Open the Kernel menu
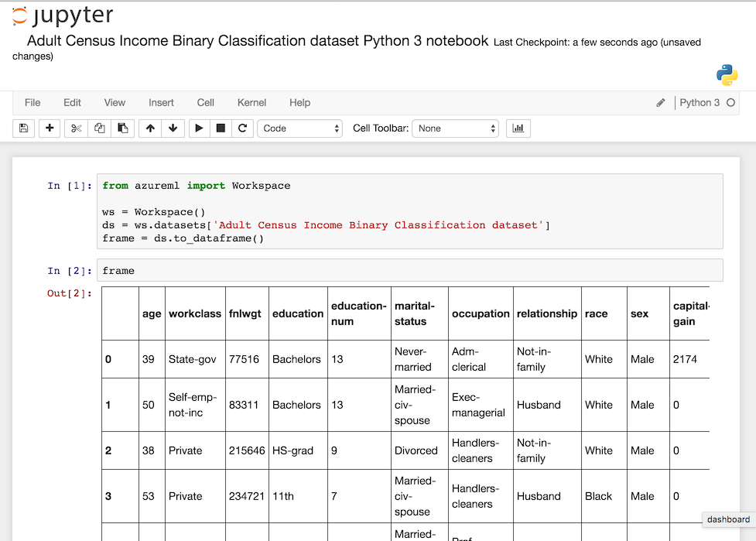This screenshot has width=756, height=541. [x=251, y=103]
